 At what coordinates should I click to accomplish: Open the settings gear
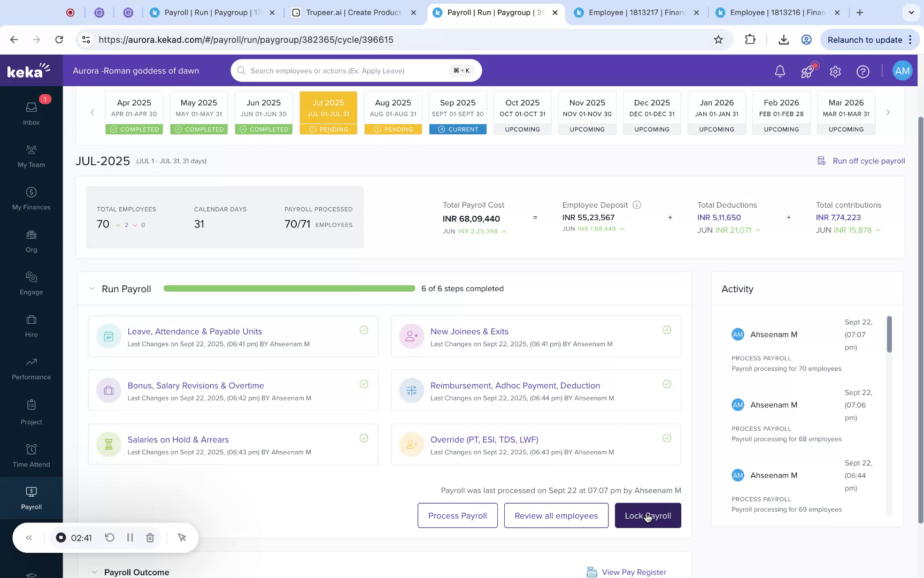click(835, 71)
